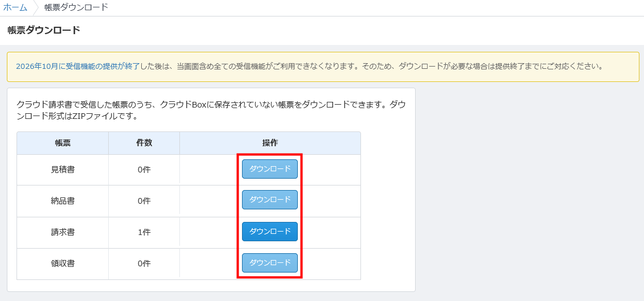Viewport: 644px width, 301px height.
Task: Click the 0件 count in the 領収書 row
Action: click(144, 263)
